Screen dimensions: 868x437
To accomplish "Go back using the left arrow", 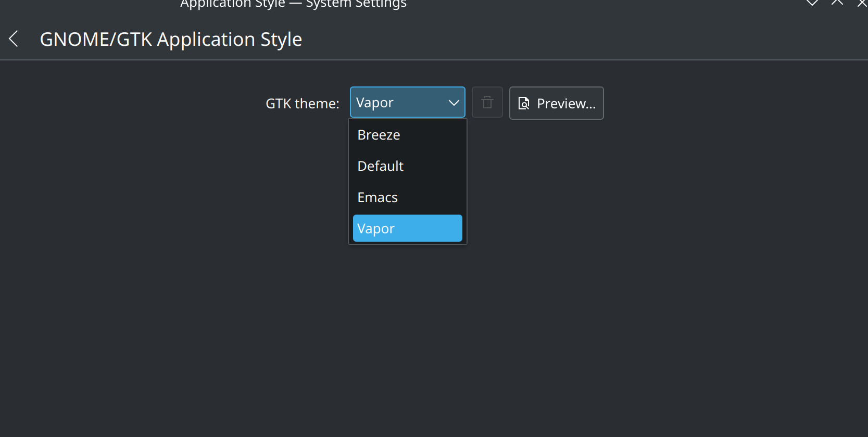I will (14, 39).
